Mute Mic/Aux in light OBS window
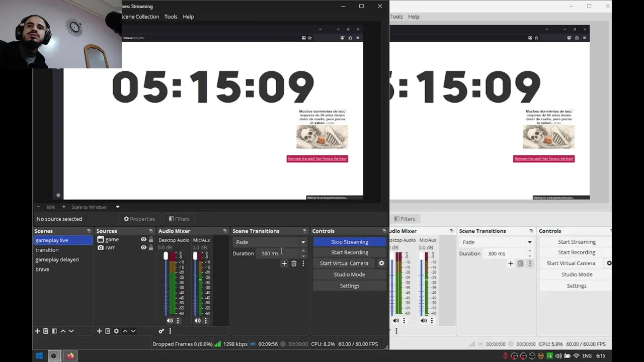The image size is (644, 362). click(424, 321)
